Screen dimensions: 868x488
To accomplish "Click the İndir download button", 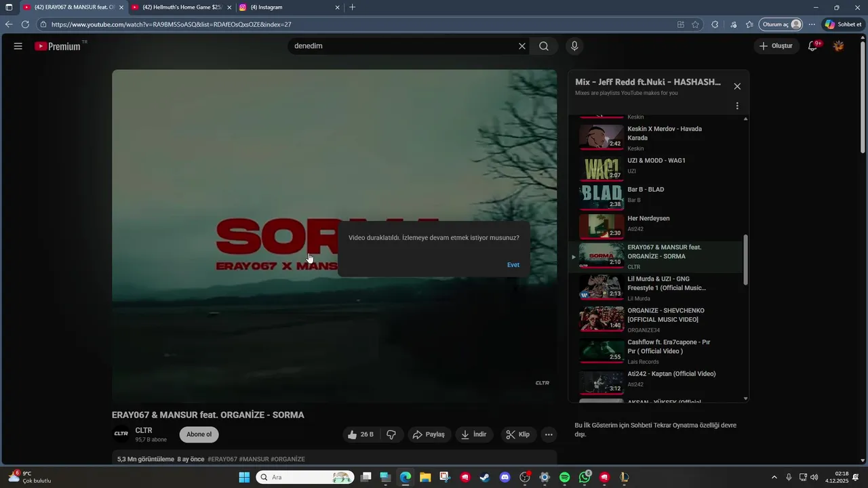I will click(x=474, y=434).
